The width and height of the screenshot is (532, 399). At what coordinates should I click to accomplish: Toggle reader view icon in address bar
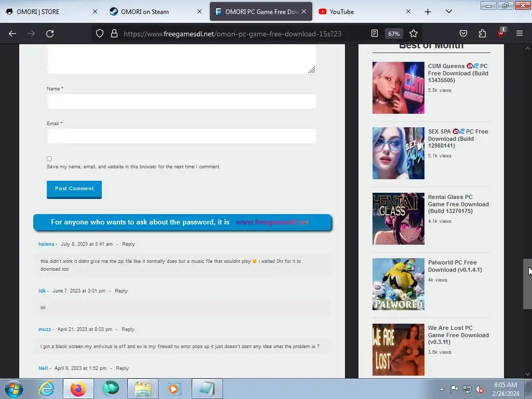[x=375, y=34]
